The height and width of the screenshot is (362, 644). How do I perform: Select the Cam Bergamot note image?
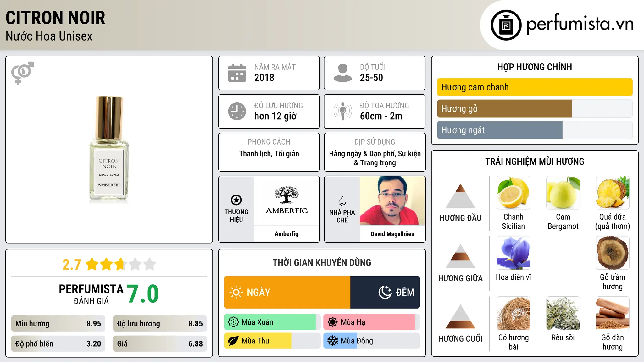563,193
